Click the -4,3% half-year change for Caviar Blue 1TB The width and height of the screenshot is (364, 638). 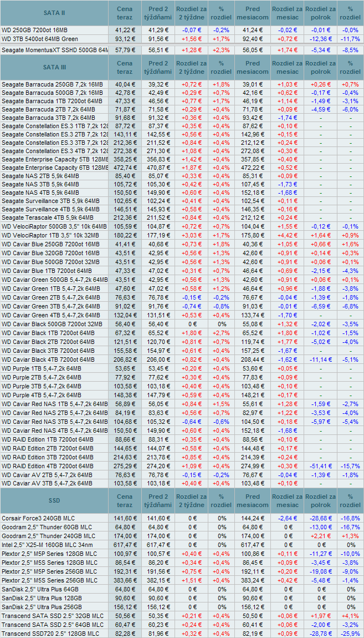point(350,271)
